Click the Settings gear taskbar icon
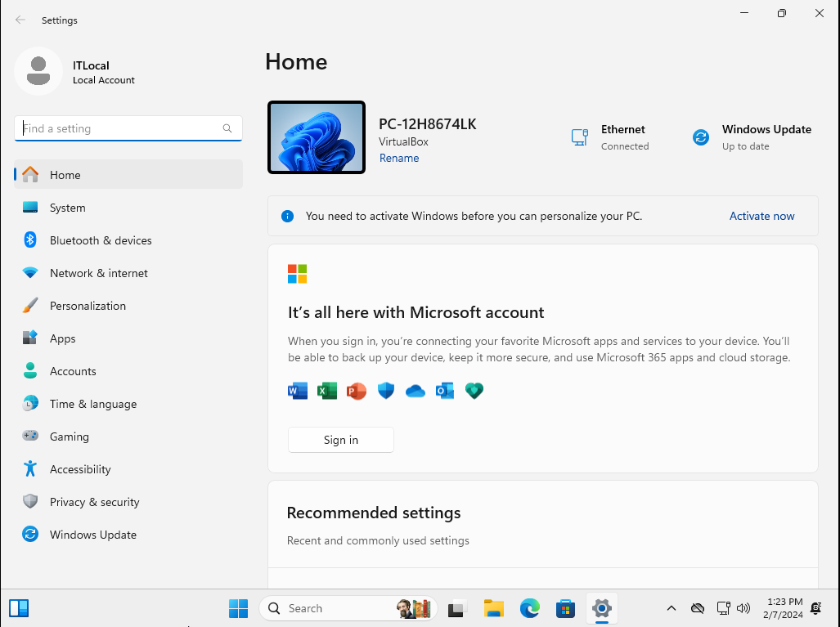The image size is (840, 627). pos(602,608)
